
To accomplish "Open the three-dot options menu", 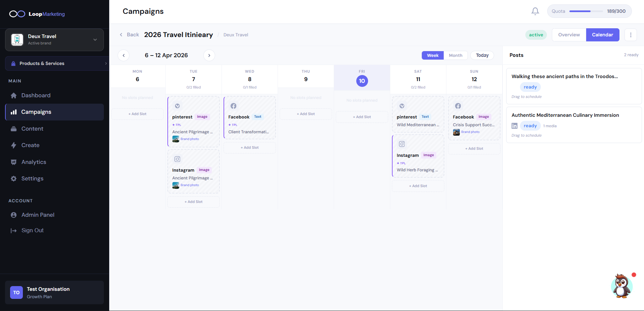I will click(x=631, y=35).
